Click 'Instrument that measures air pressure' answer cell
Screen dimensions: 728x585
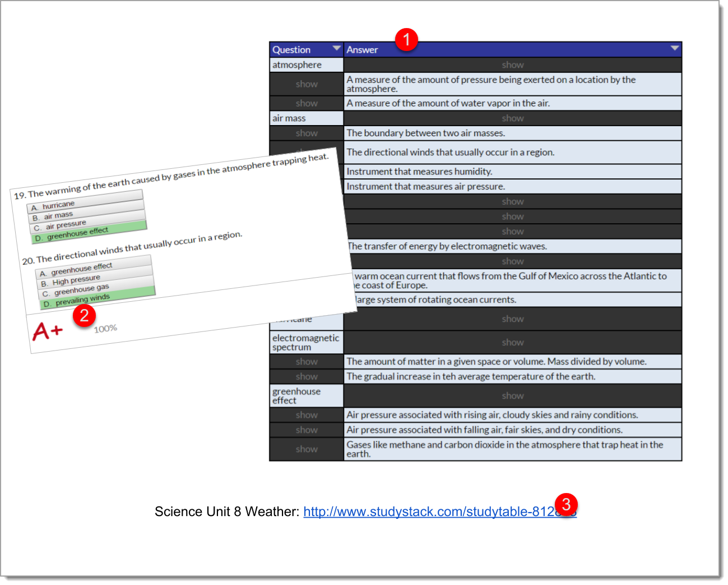[512, 187]
